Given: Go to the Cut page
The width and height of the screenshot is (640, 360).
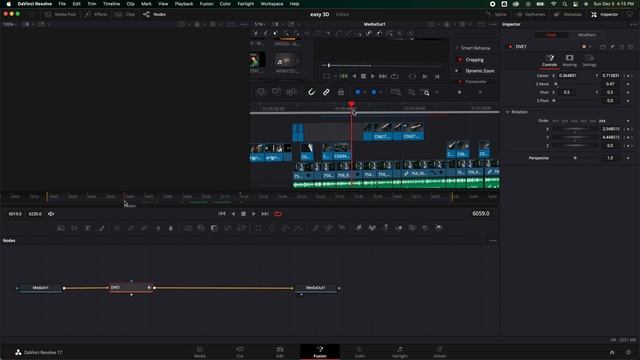Looking at the screenshot, I should click(240, 352).
